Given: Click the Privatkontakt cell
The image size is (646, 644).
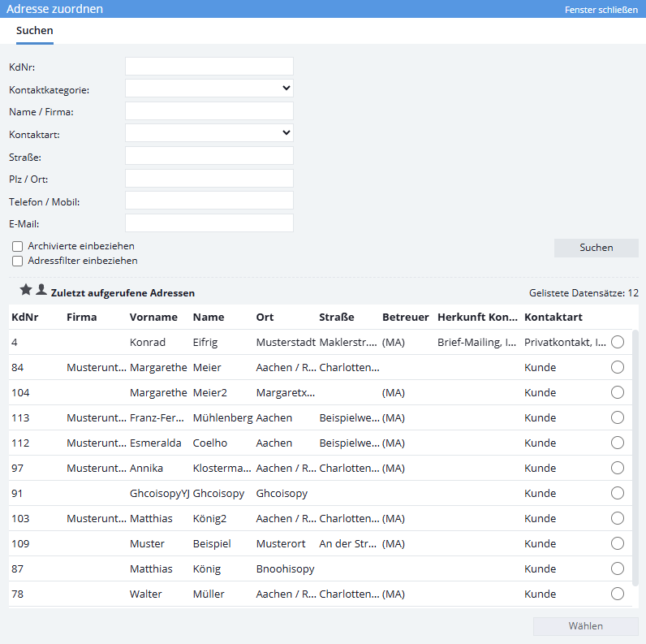Looking at the screenshot, I should pyautogui.click(x=565, y=342).
